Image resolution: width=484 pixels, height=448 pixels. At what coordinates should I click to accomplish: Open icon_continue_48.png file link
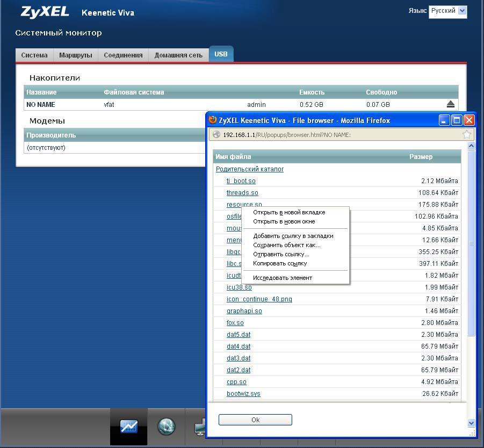(x=259, y=299)
